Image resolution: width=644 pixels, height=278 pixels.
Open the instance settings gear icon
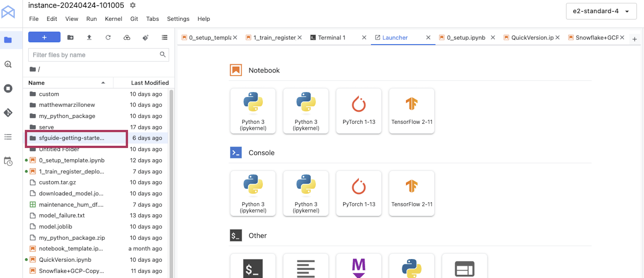(x=133, y=5)
